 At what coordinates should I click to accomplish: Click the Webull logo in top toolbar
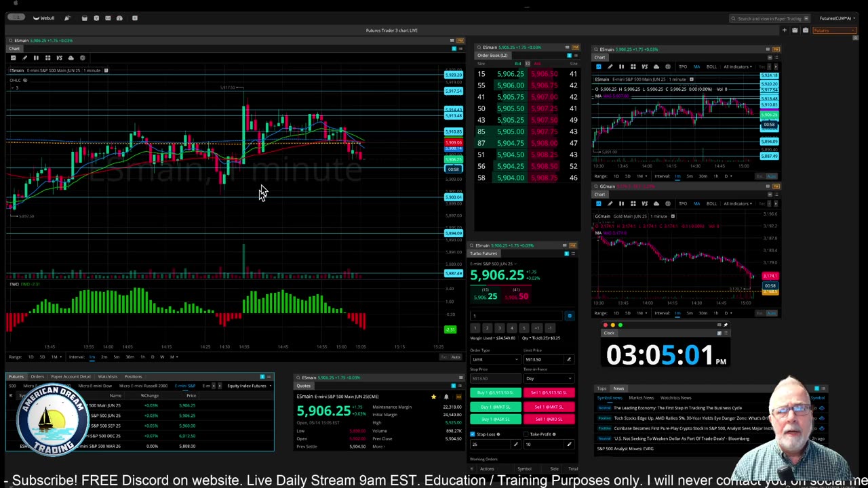point(44,18)
